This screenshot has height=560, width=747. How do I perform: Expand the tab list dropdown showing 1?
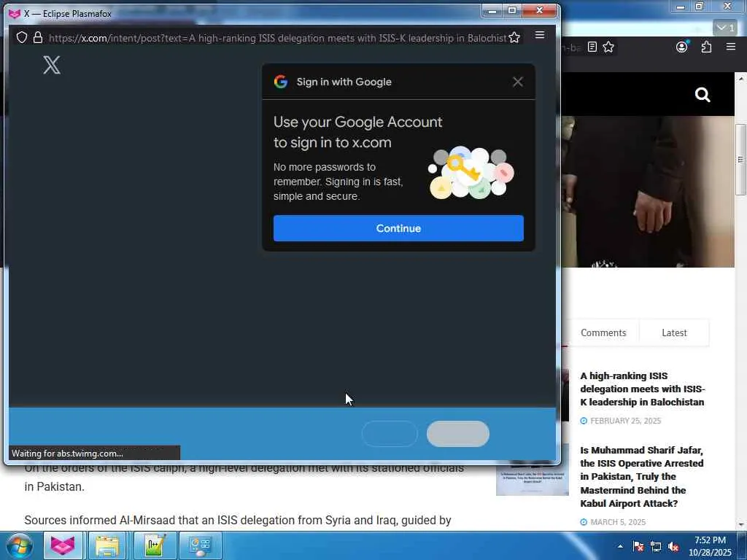726,28
